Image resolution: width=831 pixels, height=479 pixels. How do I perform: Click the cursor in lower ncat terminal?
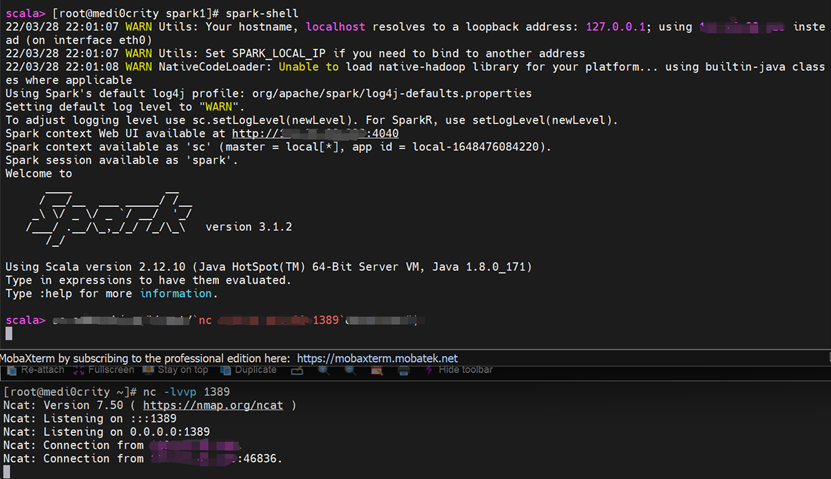[x=7, y=472]
